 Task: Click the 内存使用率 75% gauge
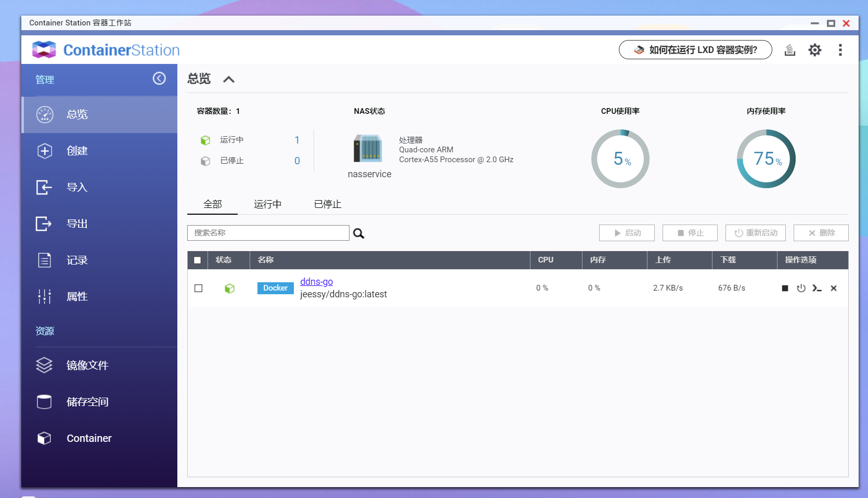pos(766,159)
